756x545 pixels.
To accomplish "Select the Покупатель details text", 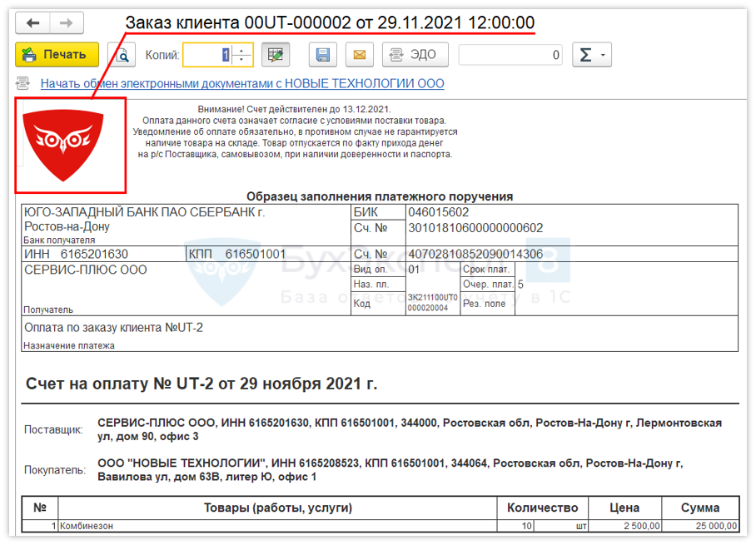I will (390, 470).
